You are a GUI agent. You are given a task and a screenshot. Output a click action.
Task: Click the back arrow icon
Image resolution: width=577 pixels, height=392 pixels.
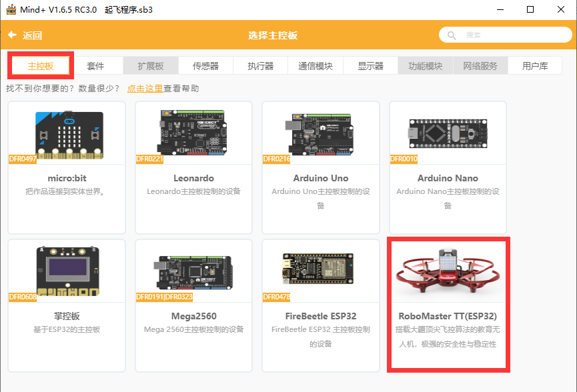click(12, 35)
